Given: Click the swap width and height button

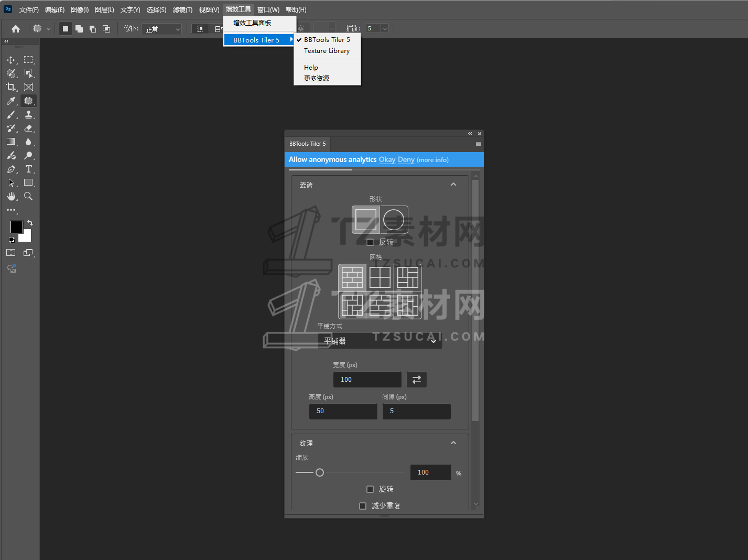Looking at the screenshot, I should click(416, 380).
